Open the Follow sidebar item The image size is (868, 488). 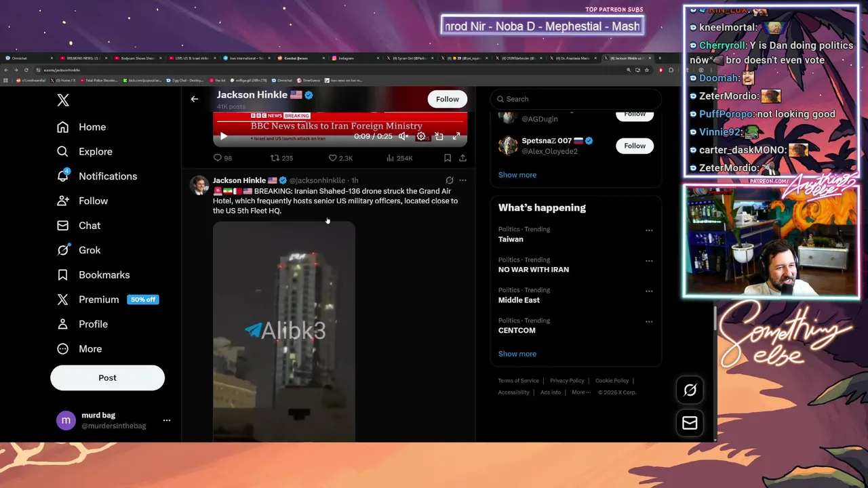pyautogui.click(x=82, y=201)
